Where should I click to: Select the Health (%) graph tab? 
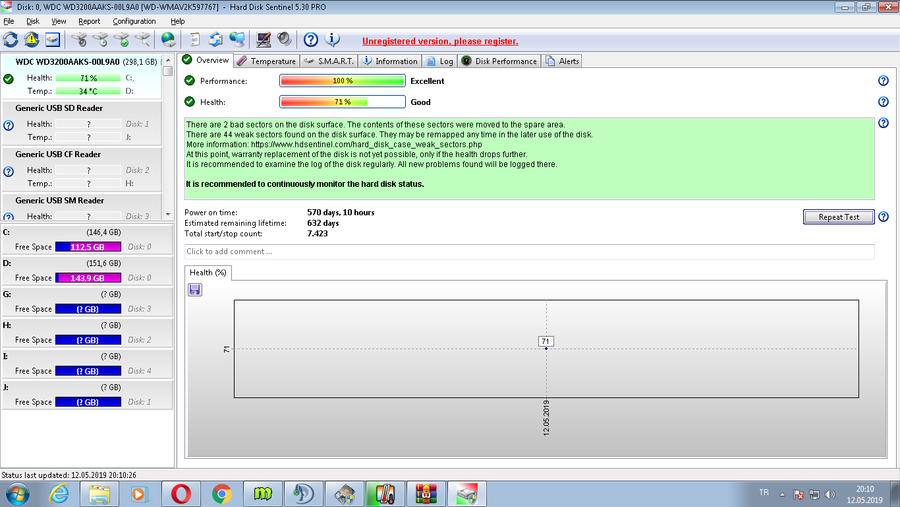point(208,273)
